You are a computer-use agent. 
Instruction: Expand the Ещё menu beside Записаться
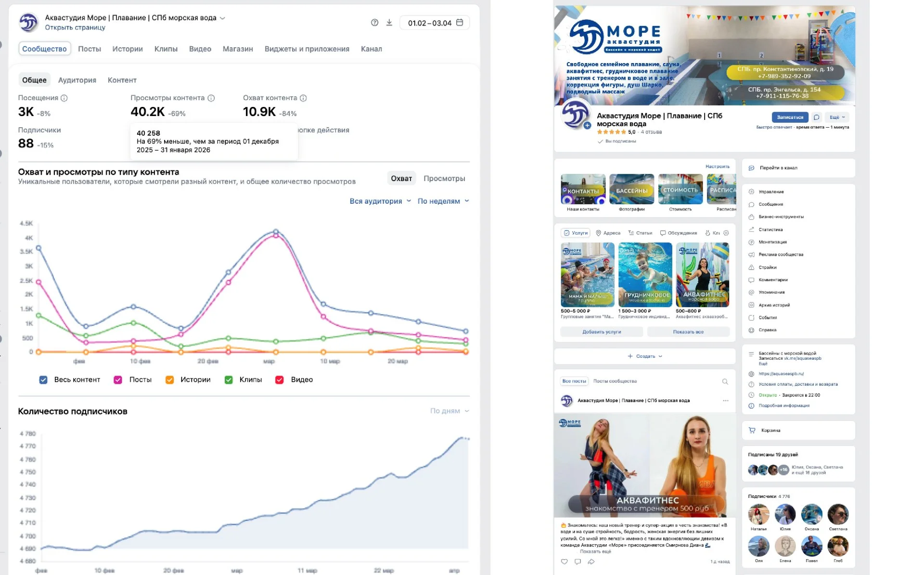click(x=837, y=117)
